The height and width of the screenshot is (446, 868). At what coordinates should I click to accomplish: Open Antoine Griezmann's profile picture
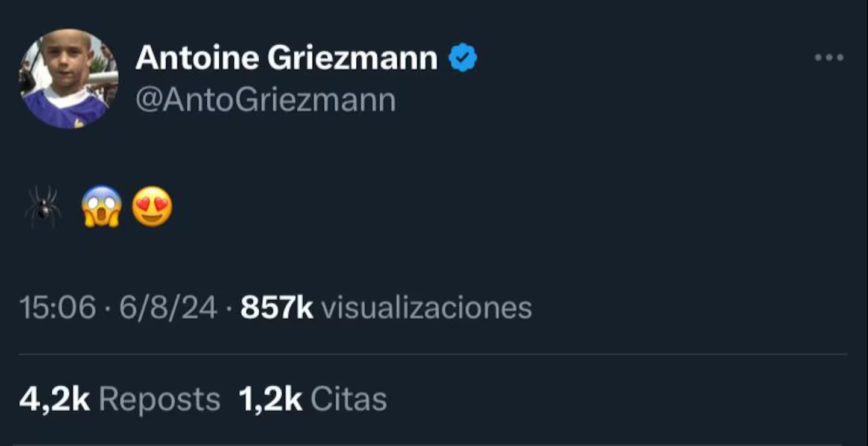69,79
